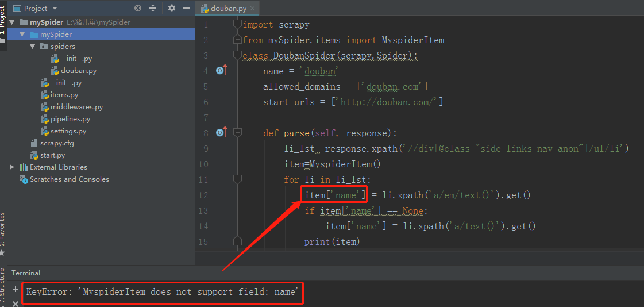The width and height of the screenshot is (644, 307).
Task: Click the spiders folder icon
Action: pyautogui.click(x=44, y=47)
